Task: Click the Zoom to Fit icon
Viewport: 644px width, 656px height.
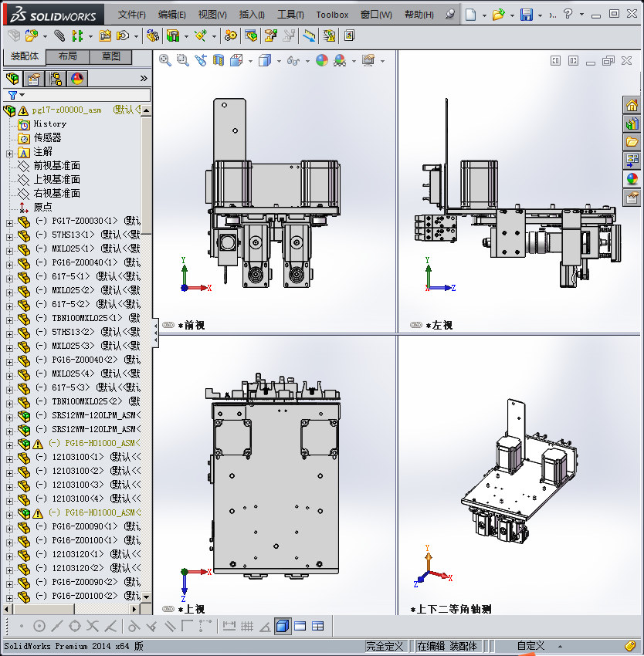Action: [165, 60]
